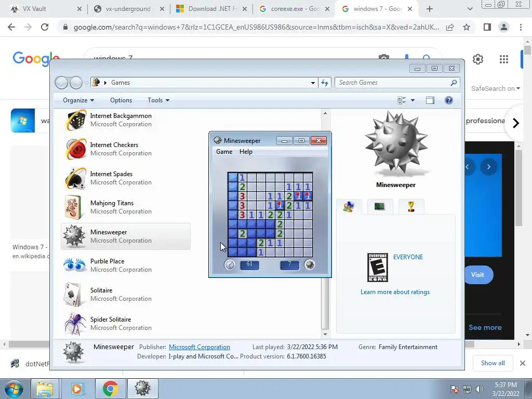Open Learn more about ratings link
The width and height of the screenshot is (532, 399).
[x=395, y=292]
